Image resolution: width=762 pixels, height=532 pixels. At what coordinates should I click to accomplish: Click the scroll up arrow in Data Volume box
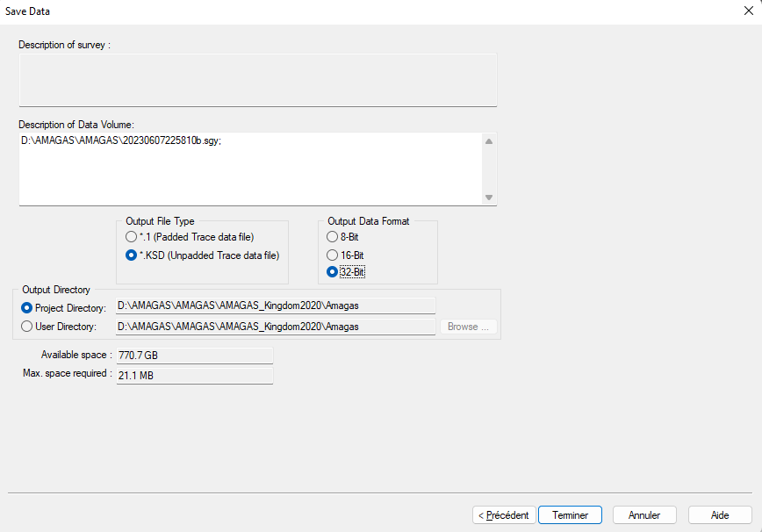[489, 140]
